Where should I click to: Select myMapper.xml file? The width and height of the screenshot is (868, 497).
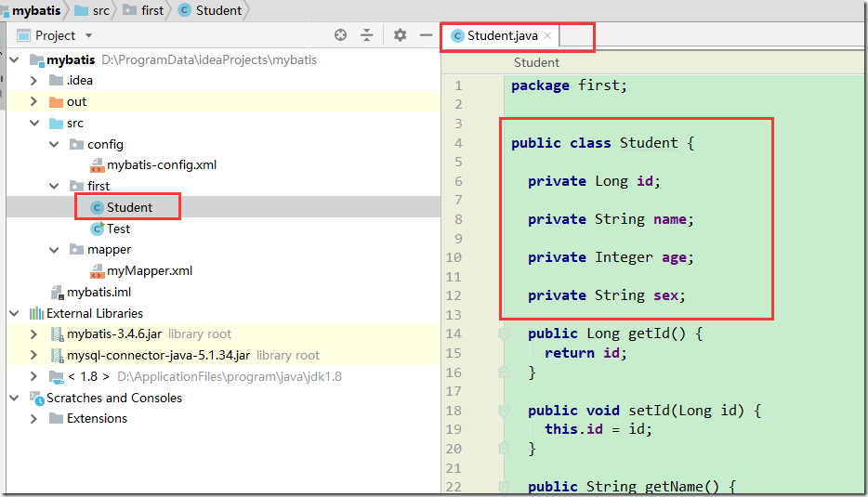[150, 270]
